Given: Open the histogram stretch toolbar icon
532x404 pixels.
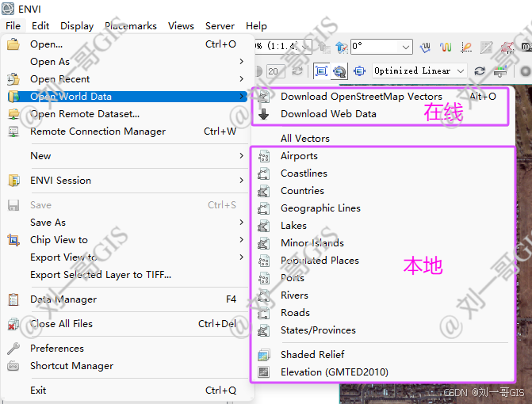Looking at the screenshot, I should click(x=500, y=71).
